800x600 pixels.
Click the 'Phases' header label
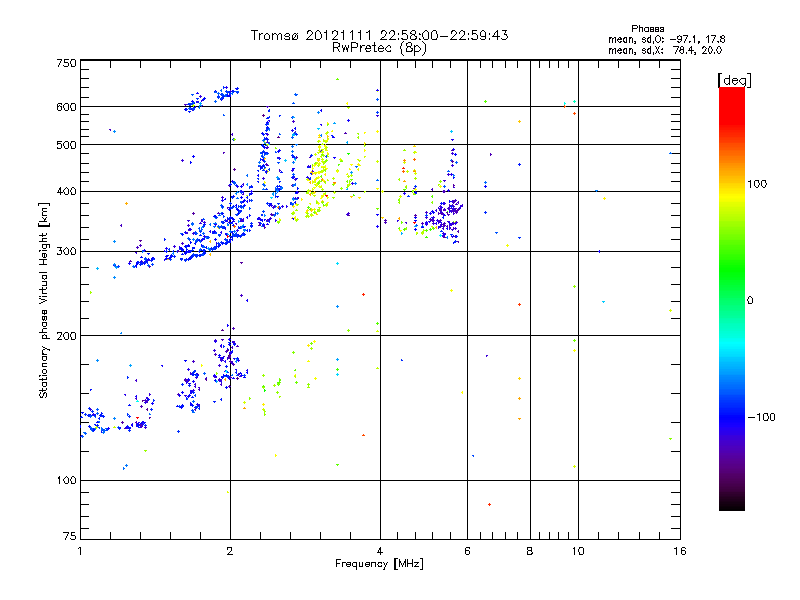click(647, 29)
